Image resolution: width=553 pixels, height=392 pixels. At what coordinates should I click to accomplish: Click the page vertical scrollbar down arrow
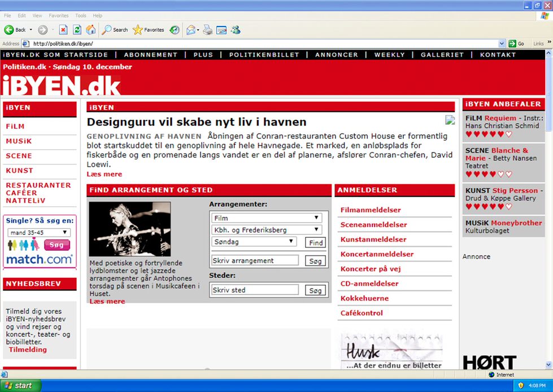pos(549,365)
